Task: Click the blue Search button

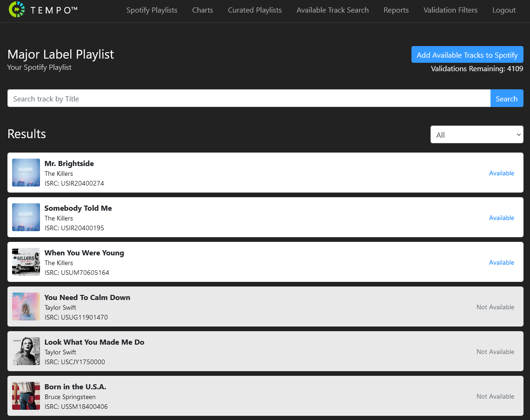Action: (506, 99)
